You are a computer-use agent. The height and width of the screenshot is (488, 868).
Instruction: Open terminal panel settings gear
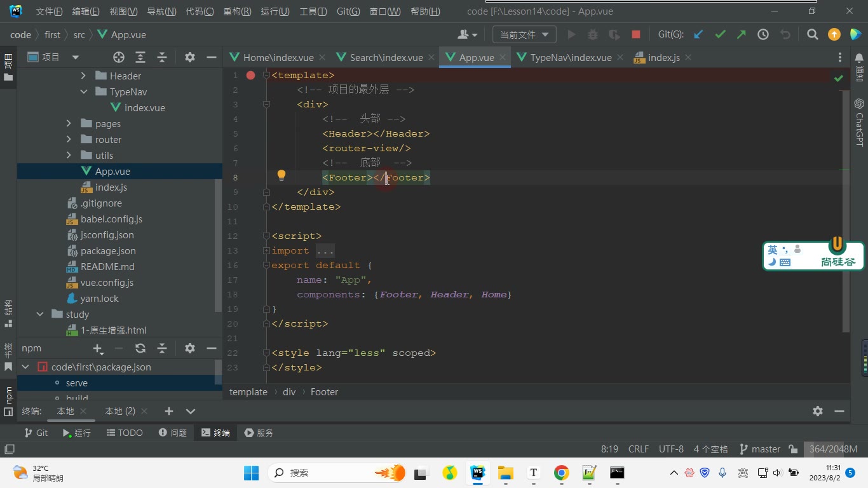(818, 411)
